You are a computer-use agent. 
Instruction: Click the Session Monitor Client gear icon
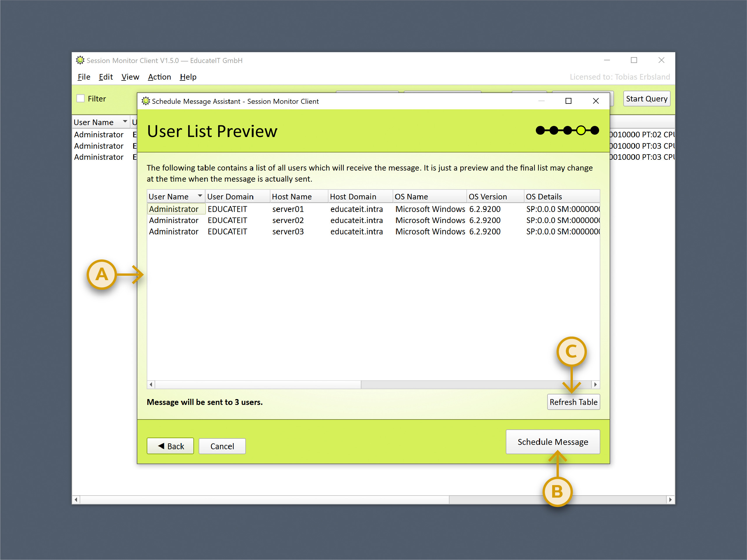pos(80,60)
